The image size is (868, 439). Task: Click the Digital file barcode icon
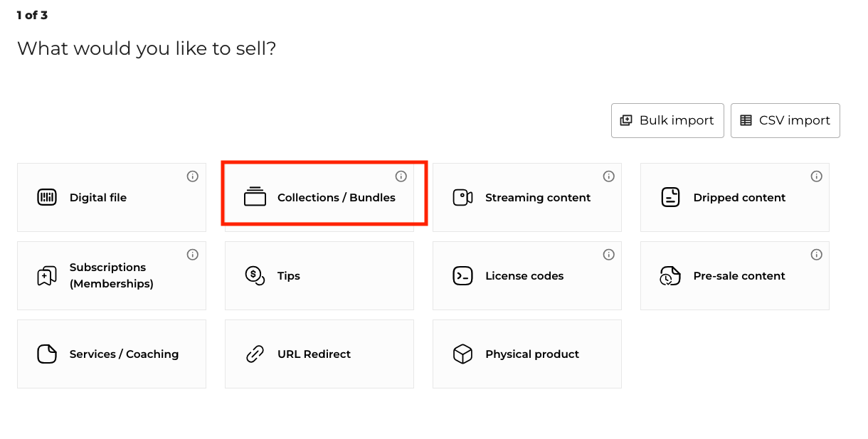(x=47, y=198)
